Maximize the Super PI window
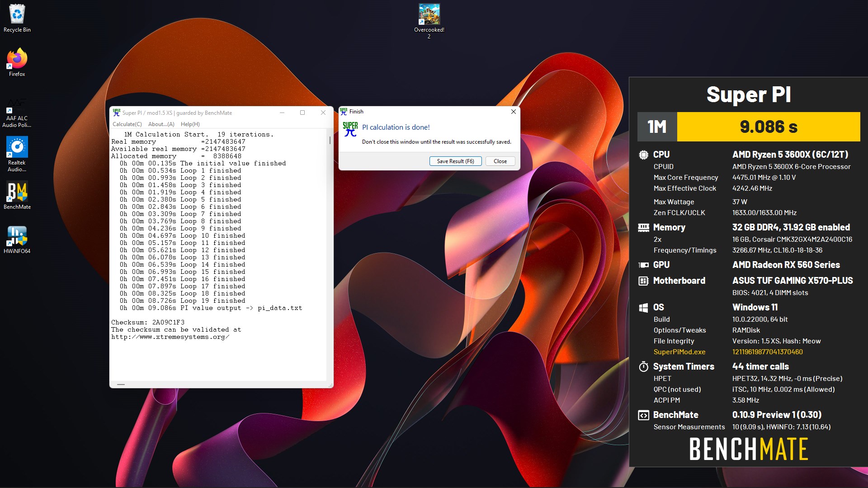 (302, 113)
